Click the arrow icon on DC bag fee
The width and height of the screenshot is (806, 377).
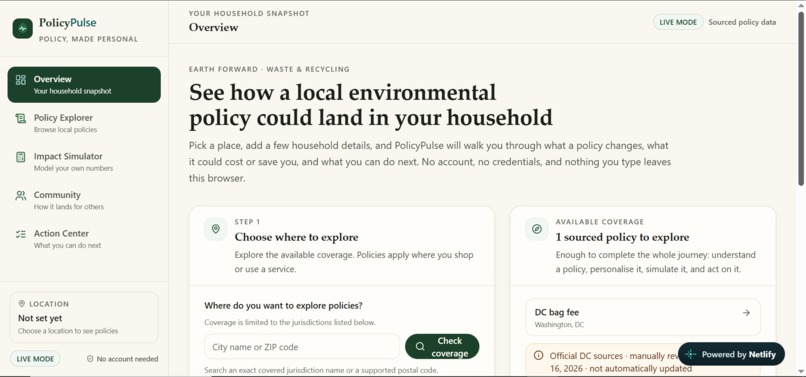tap(746, 313)
